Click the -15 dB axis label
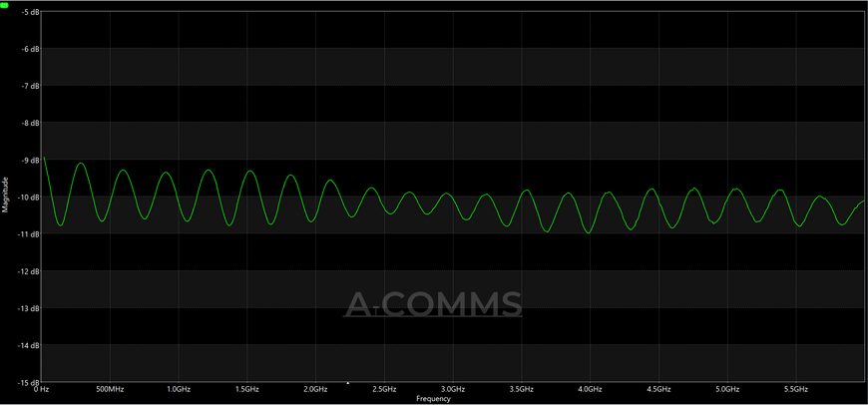 tap(30, 382)
